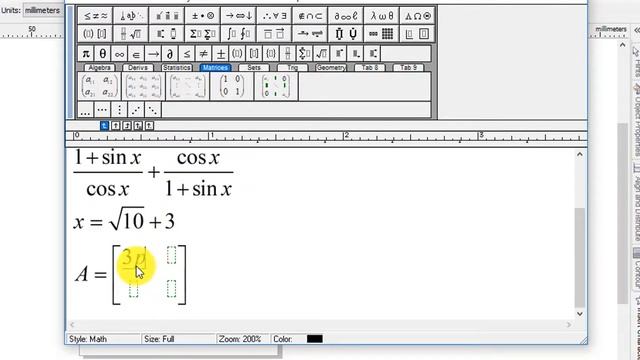Insert square root template from small bar
The height and width of the screenshot is (360, 640).
click(321, 53)
